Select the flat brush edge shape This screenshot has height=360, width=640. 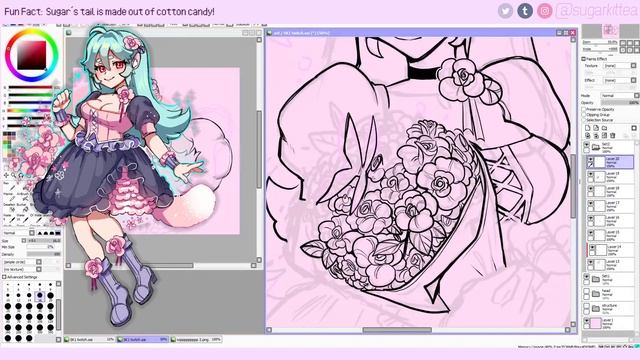point(58,233)
